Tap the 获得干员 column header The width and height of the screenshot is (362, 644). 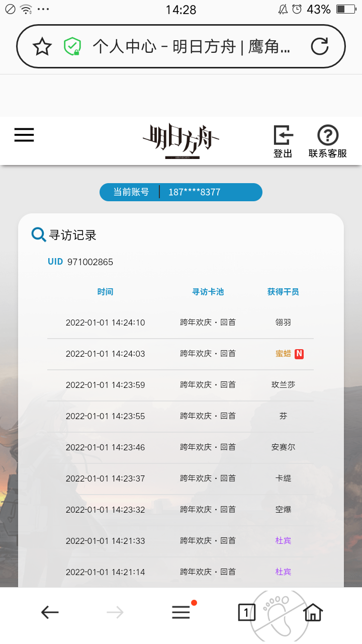[x=283, y=292]
